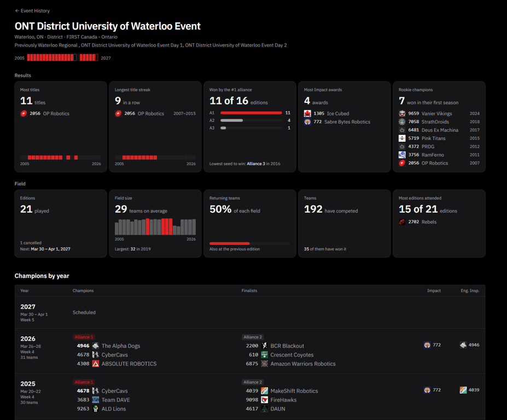Click the ABSOLUTE ROBOTICS red logo
The image size is (507, 420).
(x=95, y=364)
